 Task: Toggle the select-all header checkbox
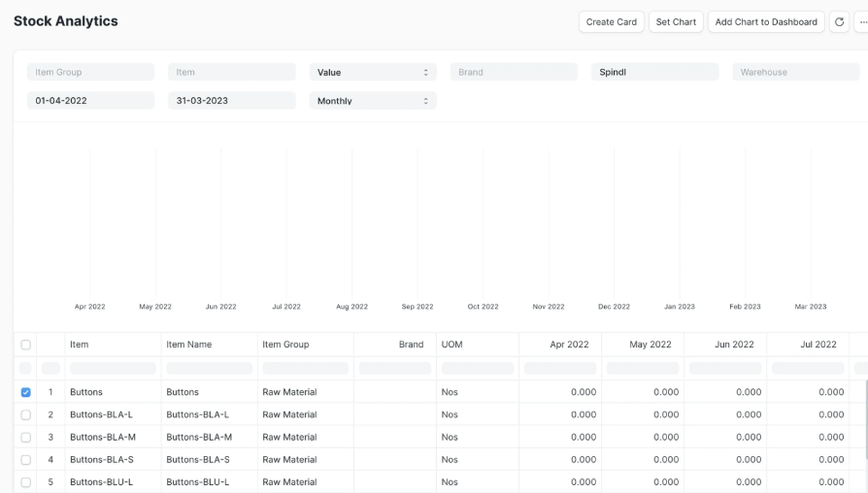coord(26,345)
